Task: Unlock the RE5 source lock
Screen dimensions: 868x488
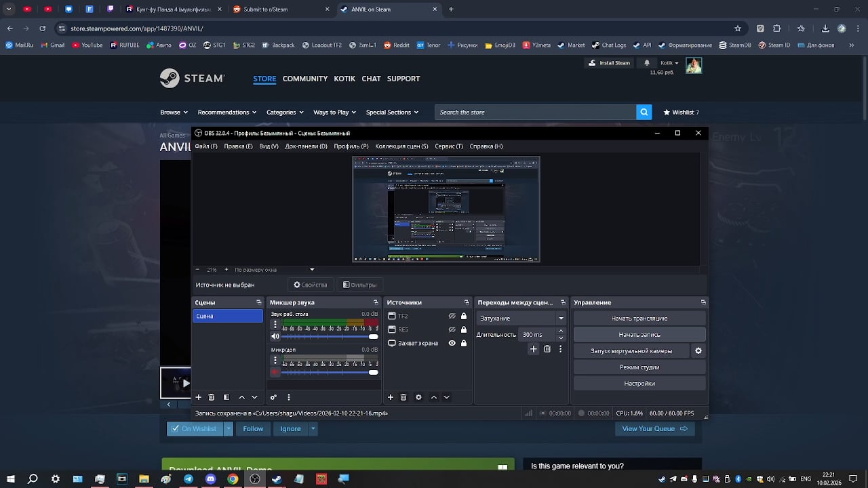Action: pyautogui.click(x=464, y=329)
